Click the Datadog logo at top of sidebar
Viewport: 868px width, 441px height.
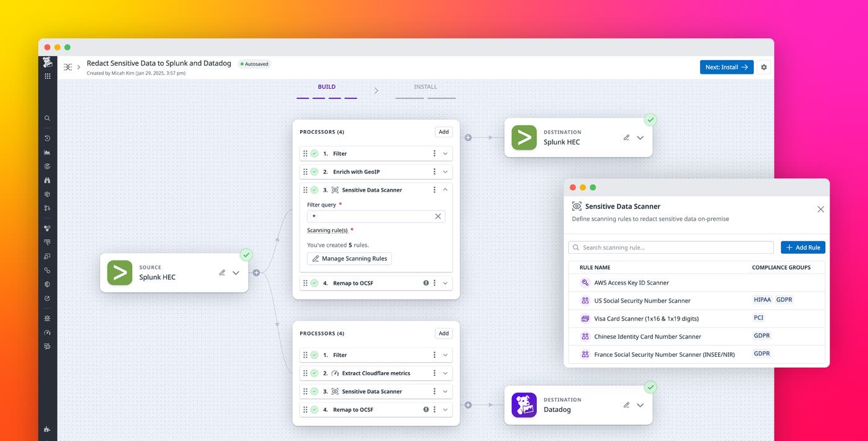click(46, 62)
